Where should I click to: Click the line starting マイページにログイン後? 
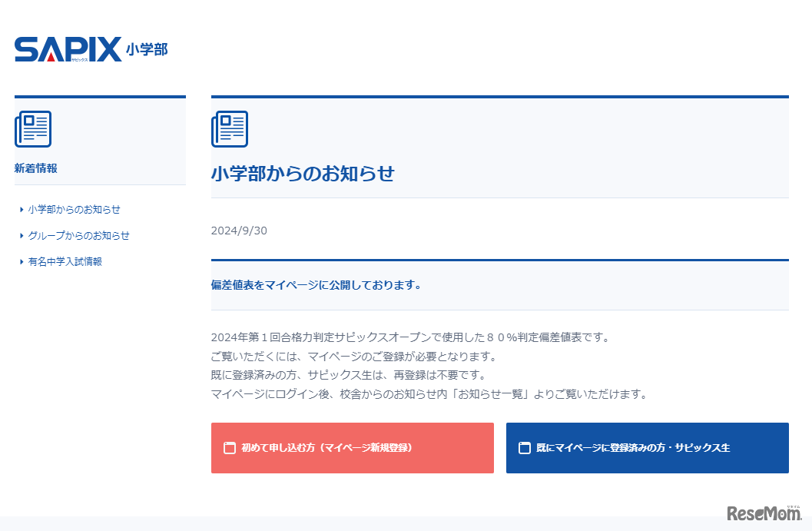click(430, 394)
